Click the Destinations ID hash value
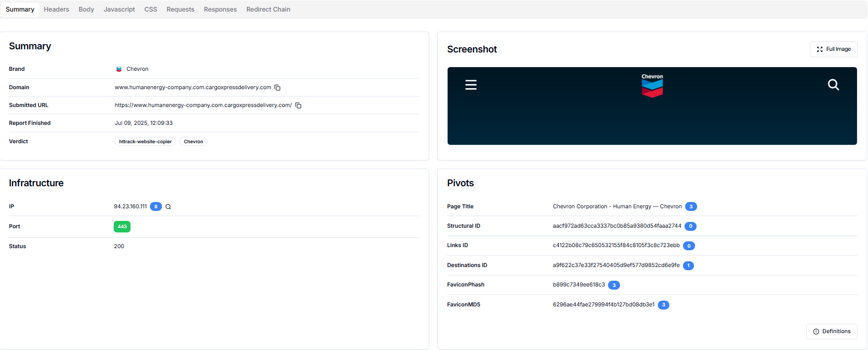The width and height of the screenshot is (868, 351). pos(616,265)
